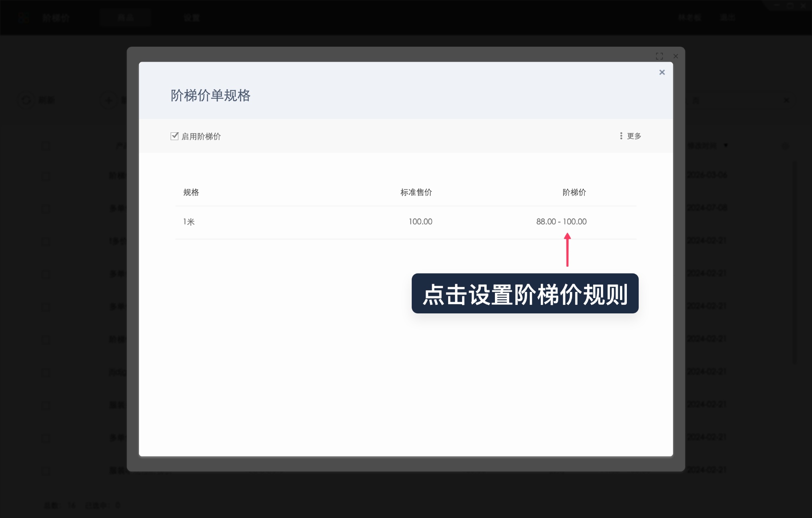Switch to the 商品 tab
Screen dimensions: 812x518
(125, 17)
